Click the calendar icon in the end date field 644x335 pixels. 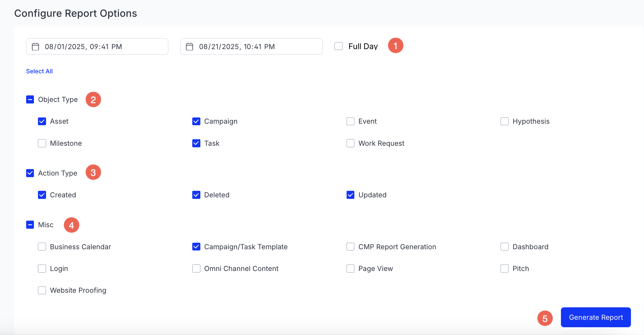coord(189,46)
